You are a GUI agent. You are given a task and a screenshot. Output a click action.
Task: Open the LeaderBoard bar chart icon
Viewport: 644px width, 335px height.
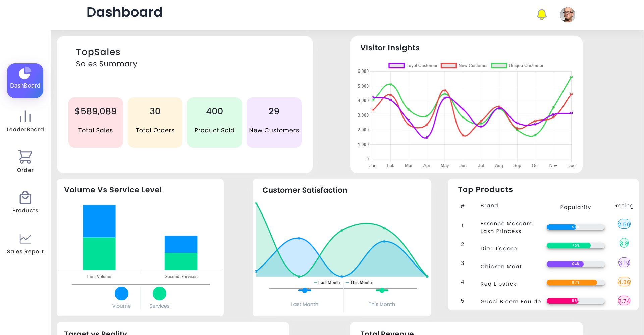coord(25,116)
